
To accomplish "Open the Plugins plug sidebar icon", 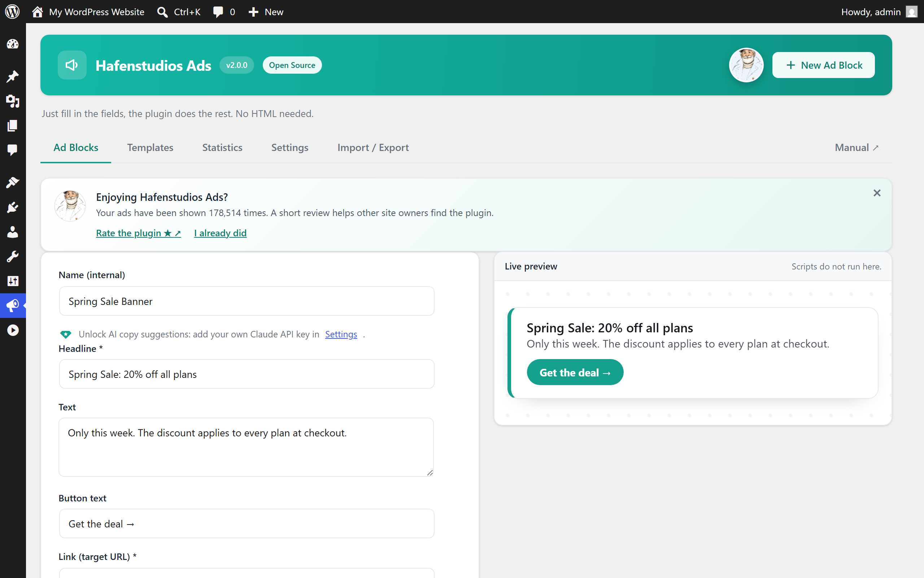I will pyautogui.click(x=13, y=207).
